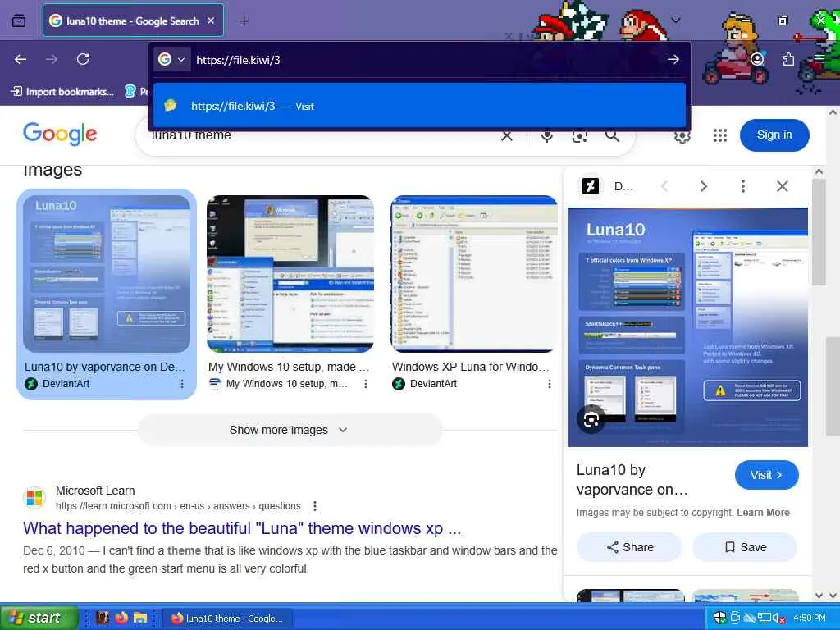The height and width of the screenshot is (630, 840).
Task: Share the previewed image
Action: click(x=629, y=547)
